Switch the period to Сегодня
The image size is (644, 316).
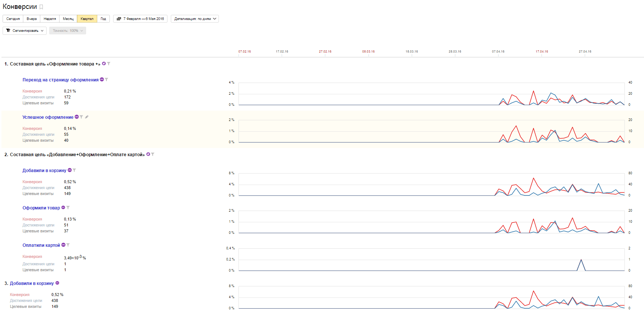(x=13, y=19)
